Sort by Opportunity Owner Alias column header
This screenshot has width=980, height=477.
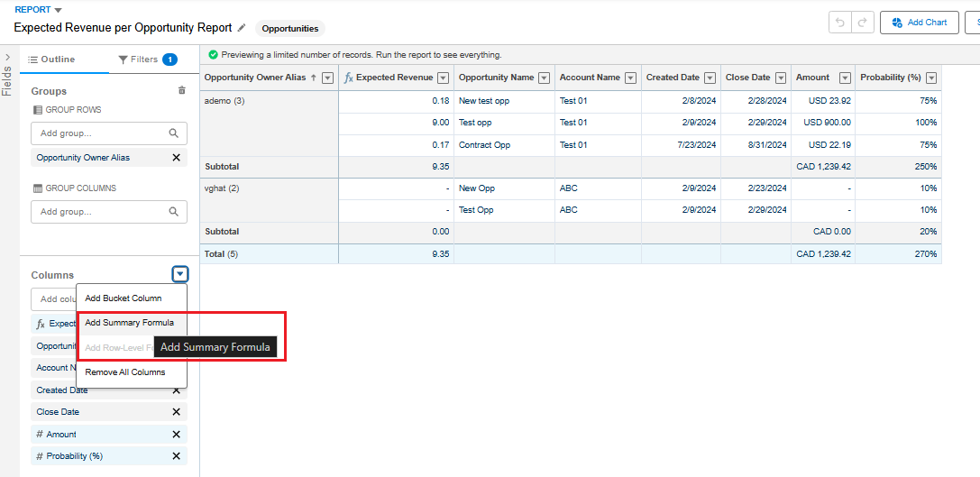(x=255, y=78)
